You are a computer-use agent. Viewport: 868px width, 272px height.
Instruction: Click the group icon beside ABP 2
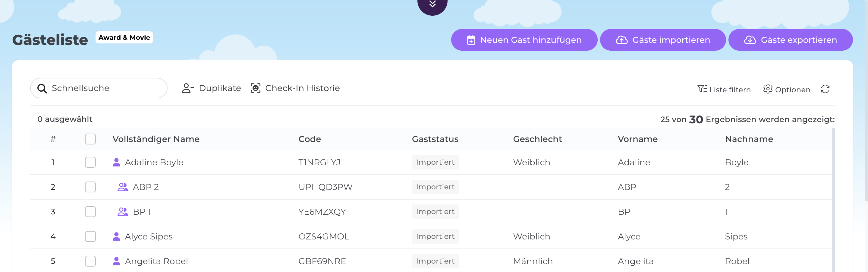[x=123, y=187]
